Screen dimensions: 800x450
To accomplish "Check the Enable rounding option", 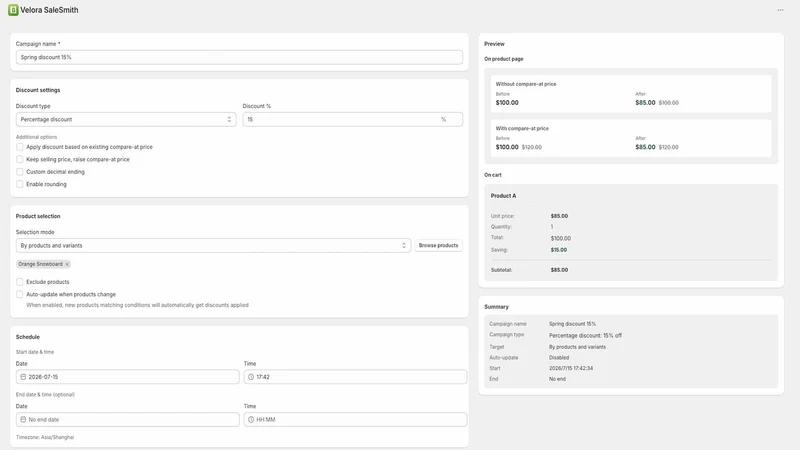I will click(19, 184).
